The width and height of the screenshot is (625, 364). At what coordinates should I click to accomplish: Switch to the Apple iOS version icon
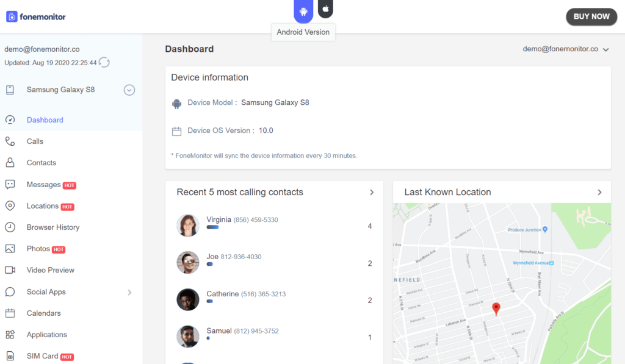[x=326, y=9]
